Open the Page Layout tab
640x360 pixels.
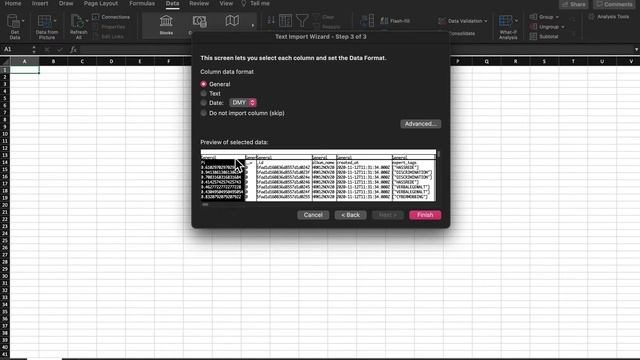pos(101,3)
